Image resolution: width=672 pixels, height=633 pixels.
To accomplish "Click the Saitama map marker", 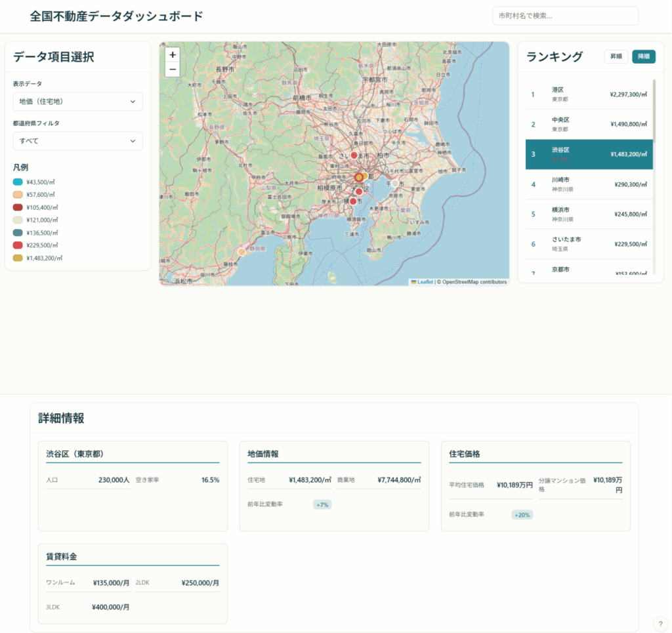I will coord(354,155).
